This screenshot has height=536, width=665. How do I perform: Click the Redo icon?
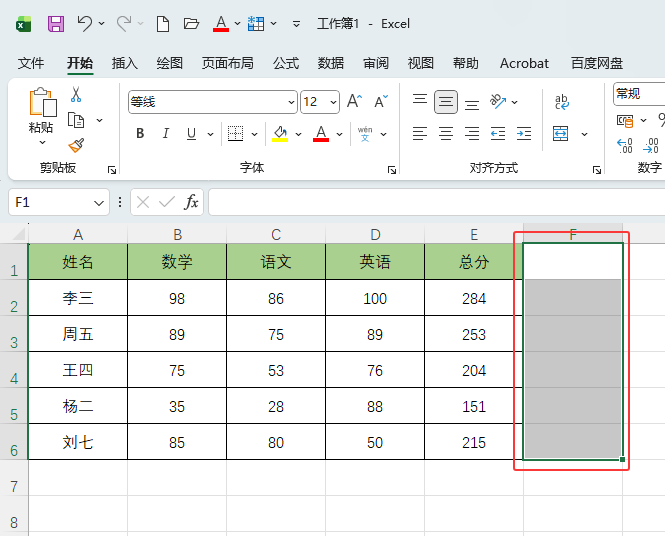click(x=124, y=23)
